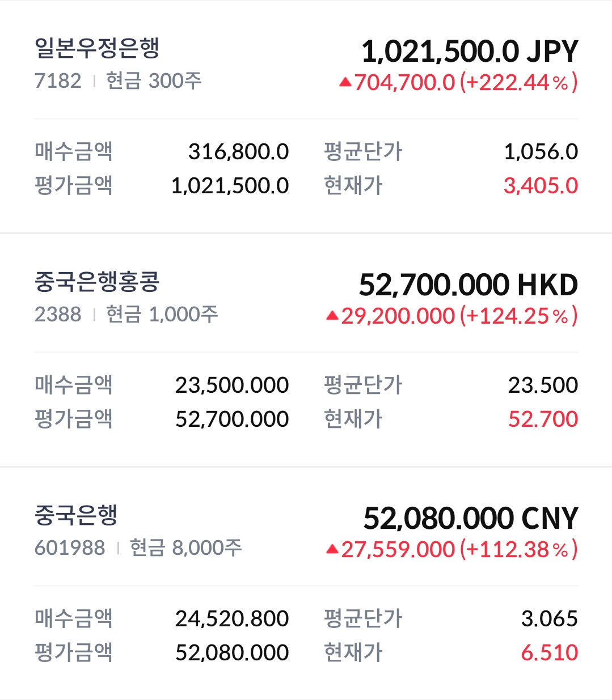Select the +222.44% gain percentage

pos(519,82)
